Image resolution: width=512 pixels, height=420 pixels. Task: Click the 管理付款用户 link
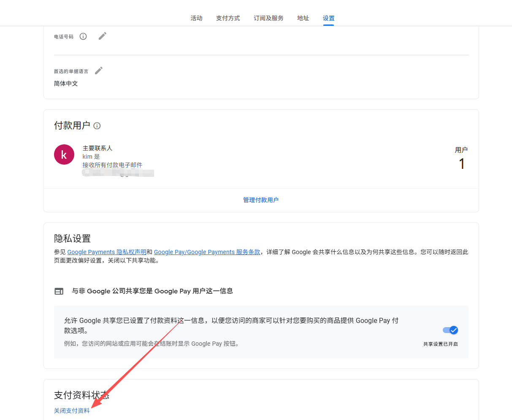click(x=261, y=200)
